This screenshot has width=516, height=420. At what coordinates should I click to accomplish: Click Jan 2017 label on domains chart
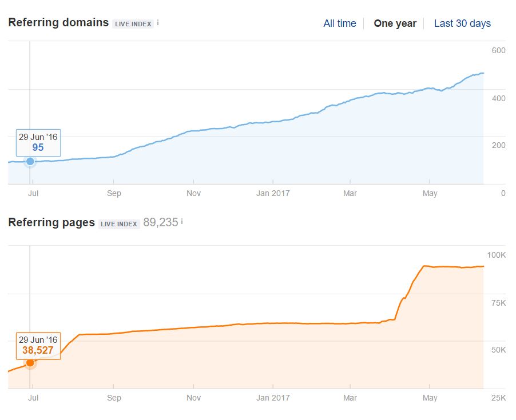273,193
